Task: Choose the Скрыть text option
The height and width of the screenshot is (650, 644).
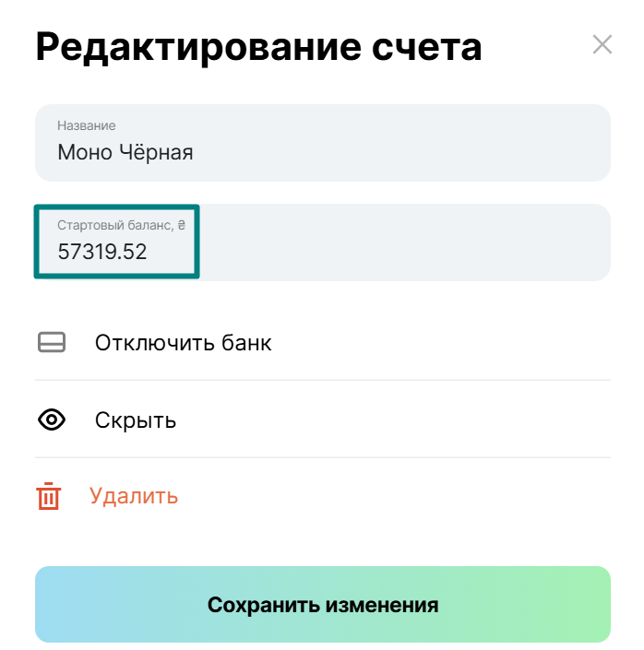Action: 136,420
